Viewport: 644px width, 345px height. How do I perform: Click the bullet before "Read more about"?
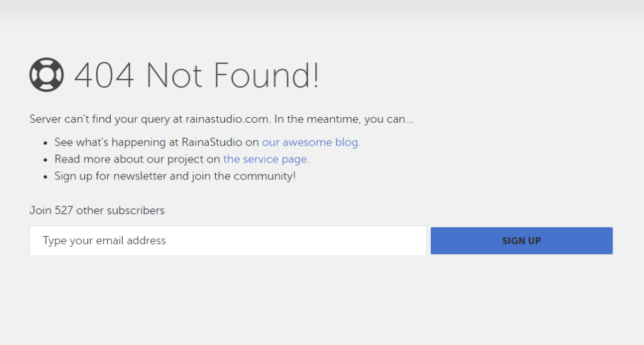pos(45,160)
